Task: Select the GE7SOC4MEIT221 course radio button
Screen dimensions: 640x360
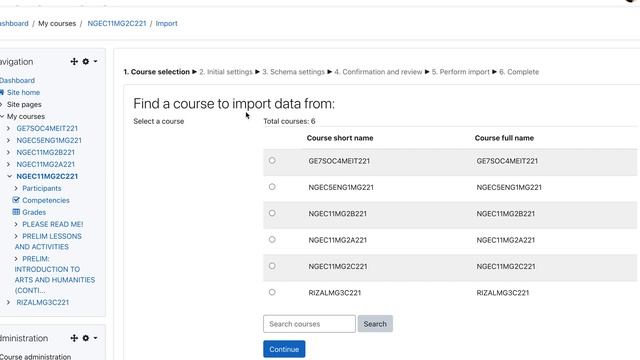Action: pyautogui.click(x=272, y=160)
